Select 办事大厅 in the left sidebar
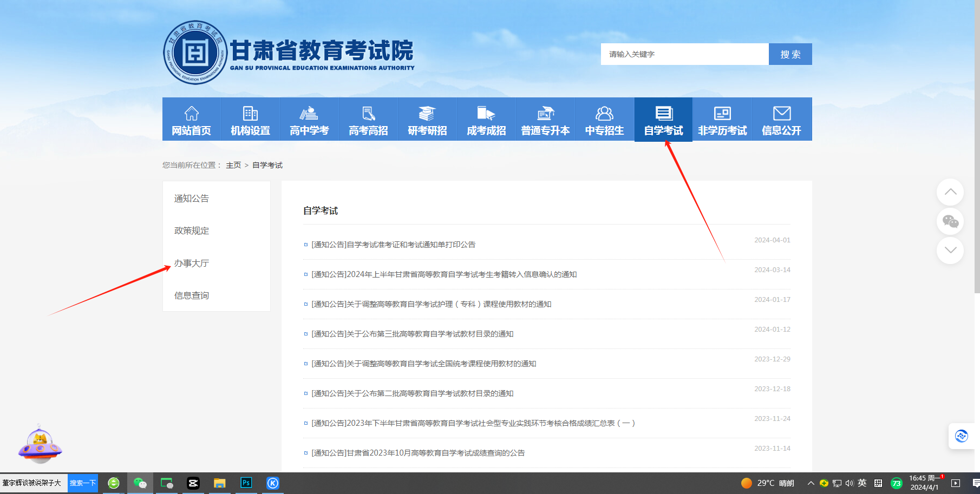 [192, 263]
